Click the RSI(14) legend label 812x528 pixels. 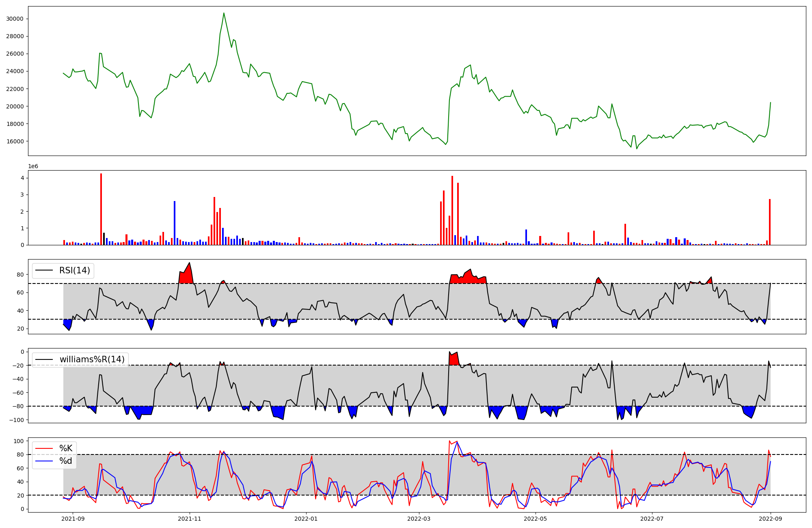click(75, 270)
